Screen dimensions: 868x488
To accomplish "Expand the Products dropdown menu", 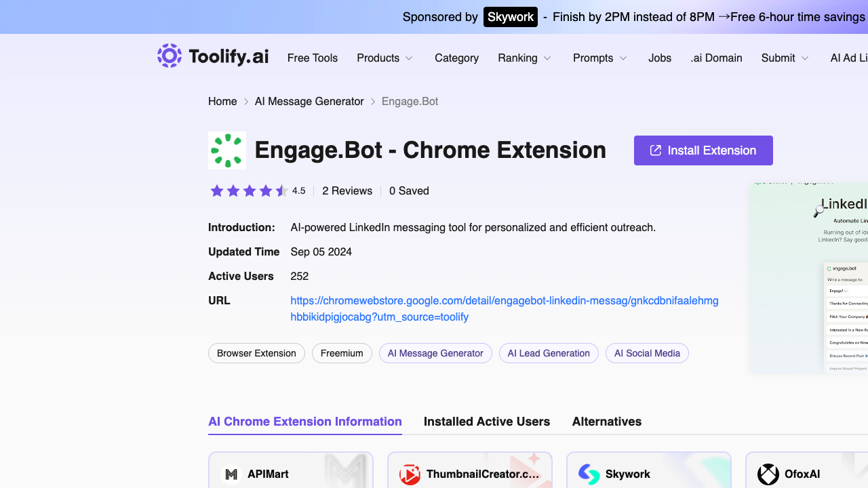I will coord(385,58).
